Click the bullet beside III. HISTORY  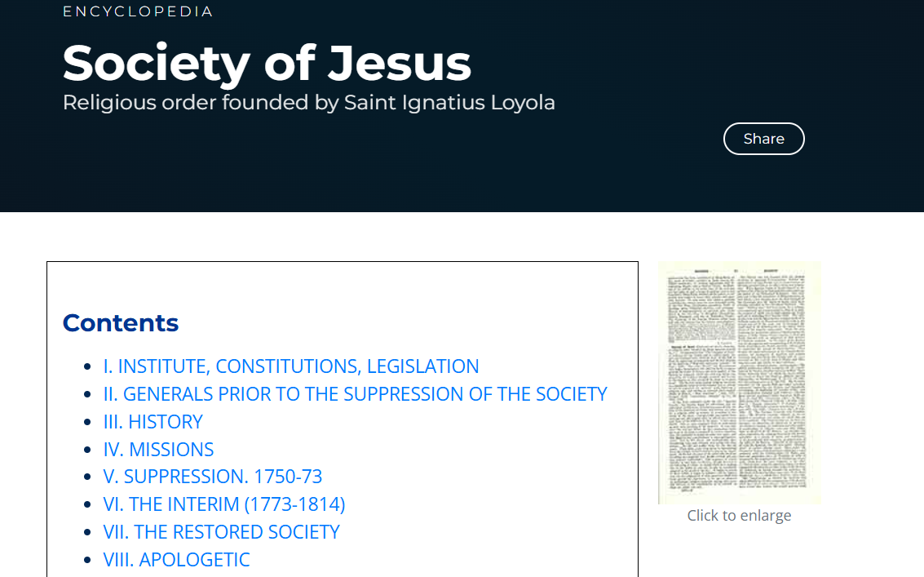[x=87, y=422]
